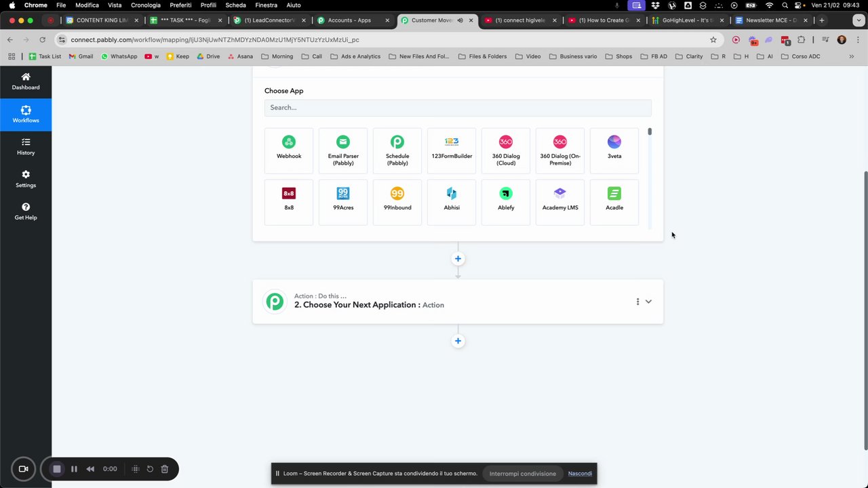This screenshot has height=488, width=868.
Task: Add step between trigger and action
Action: click(x=458, y=258)
